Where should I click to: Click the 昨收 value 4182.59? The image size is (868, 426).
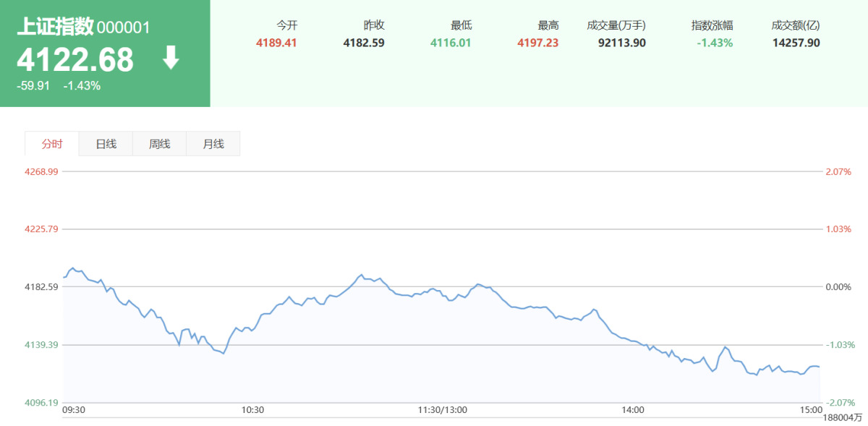tap(363, 43)
